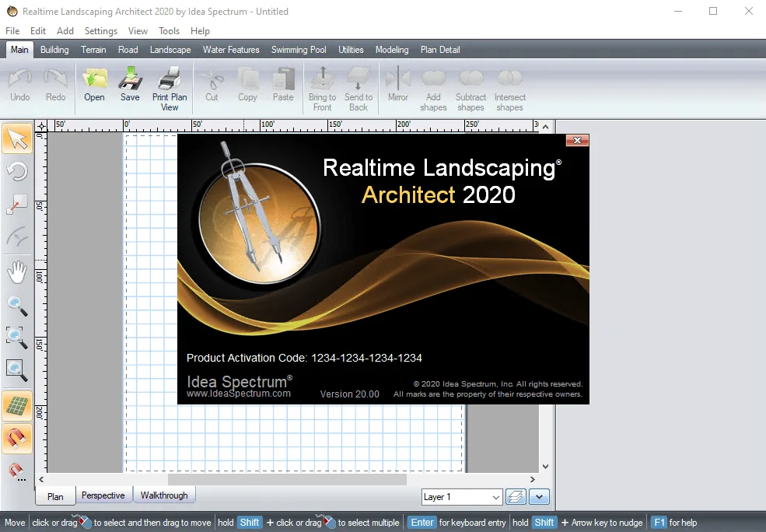Click the Cut scissors icon
766x532 pixels.
coord(212,79)
